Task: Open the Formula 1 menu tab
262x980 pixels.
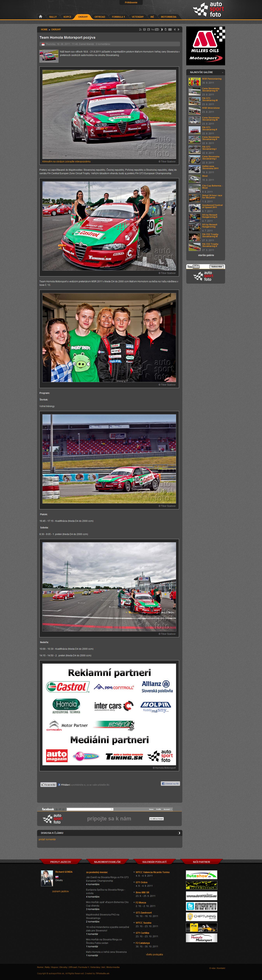Action: pyautogui.click(x=118, y=17)
